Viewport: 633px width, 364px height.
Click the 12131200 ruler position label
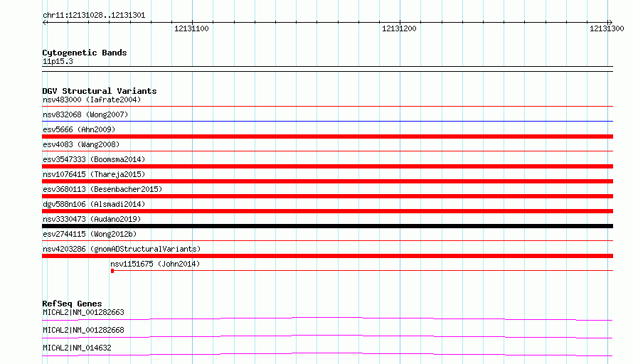coord(399,28)
